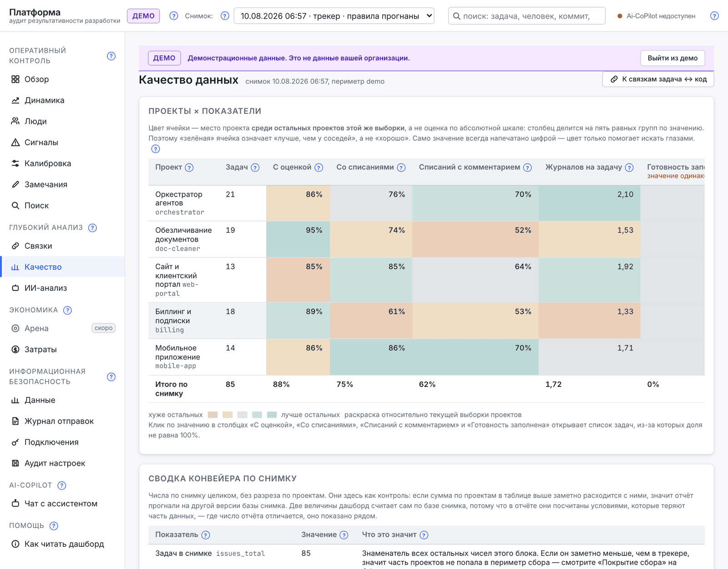Click the rightmost green legend swatch

pos(272,415)
